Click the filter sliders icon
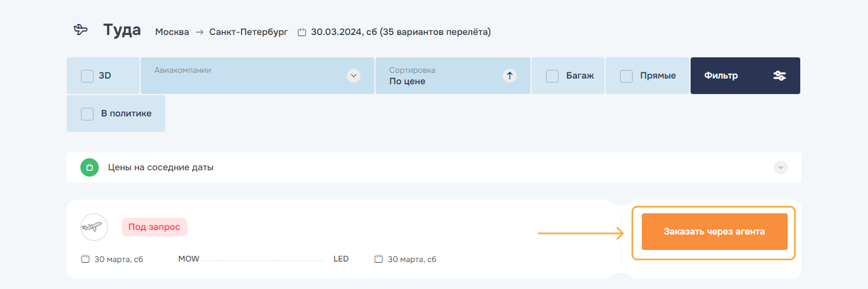 click(779, 76)
